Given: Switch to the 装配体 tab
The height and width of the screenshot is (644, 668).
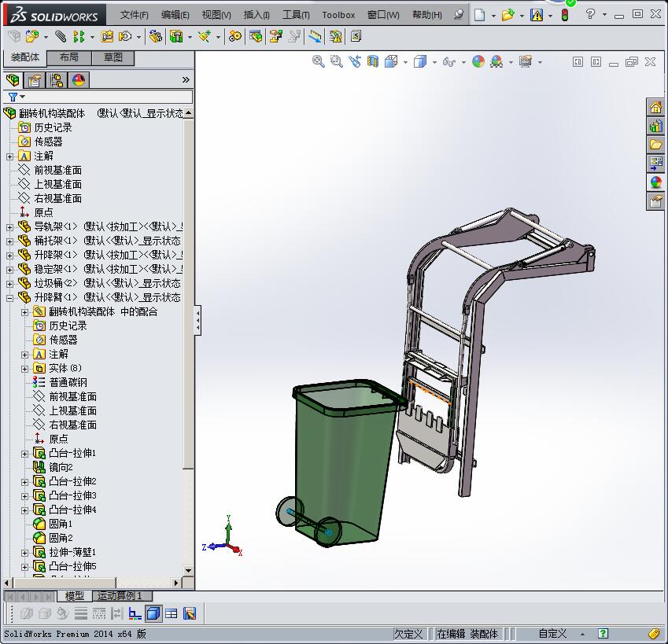Looking at the screenshot, I should pos(24,57).
